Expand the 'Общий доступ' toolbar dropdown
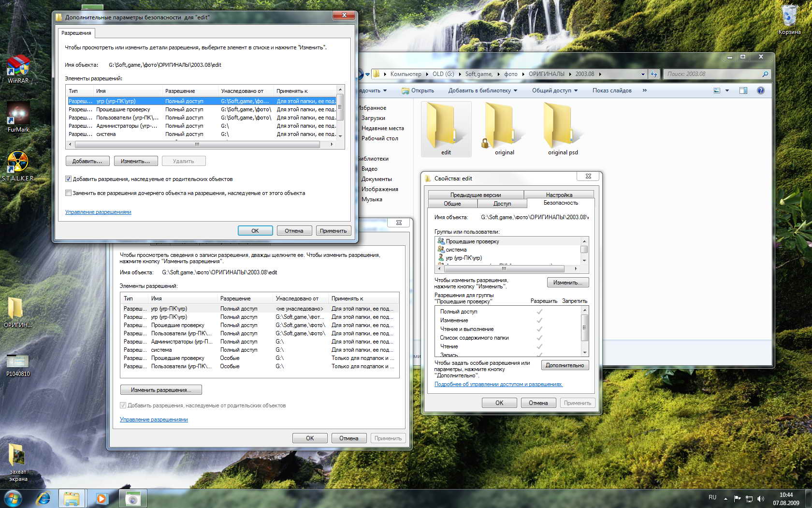Viewport: 812px width, 508px height. 554,90
